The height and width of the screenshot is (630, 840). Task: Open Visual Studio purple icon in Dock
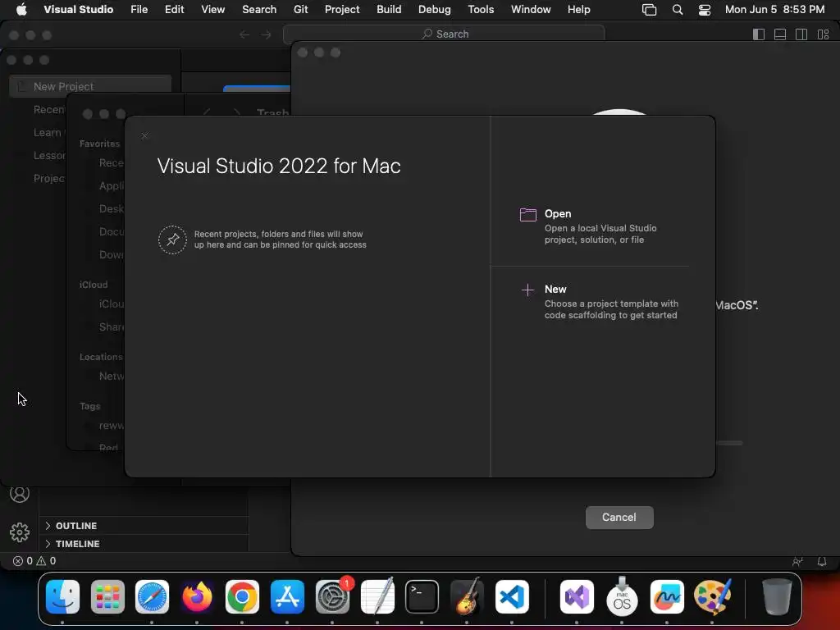(x=577, y=597)
